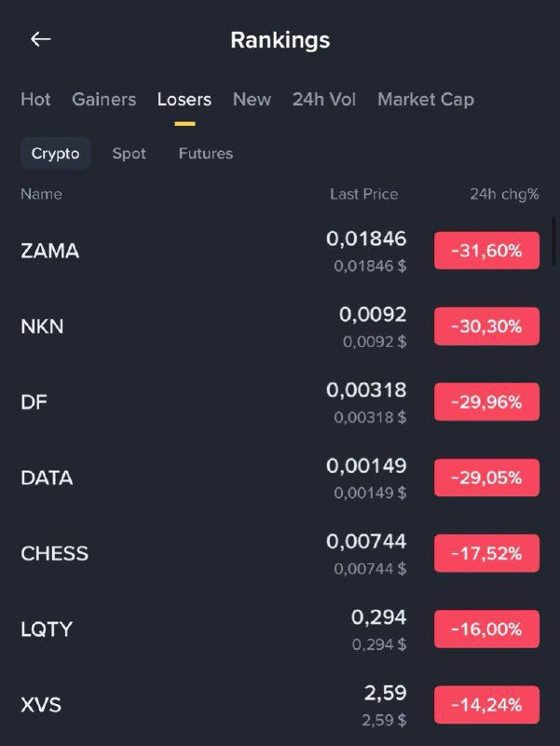Select the Spot filter chip
Image resolution: width=560 pixels, height=746 pixels.
(x=129, y=153)
